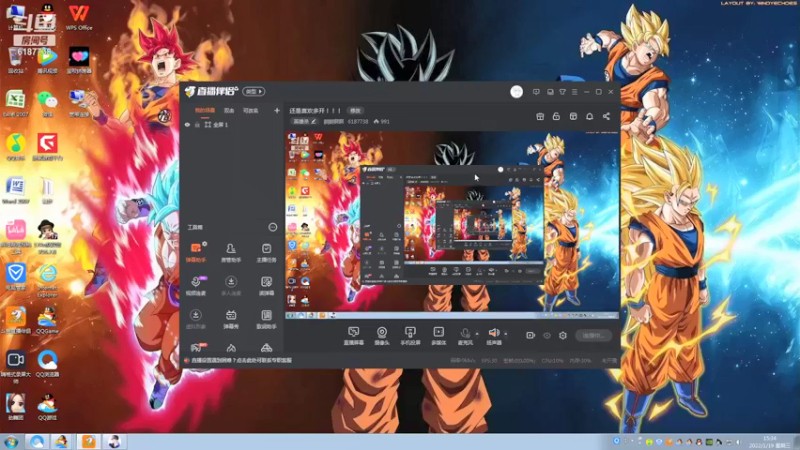Open the 歌词助手 tool icon
Image resolution: width=800 pixels, height=450 pixels.
click(266, 319)
